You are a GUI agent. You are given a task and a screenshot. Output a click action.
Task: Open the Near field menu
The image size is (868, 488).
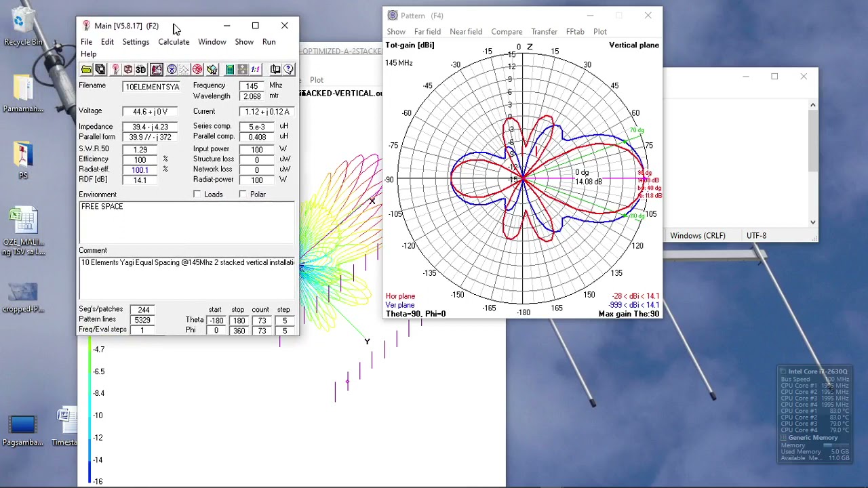tap(466, 32)
